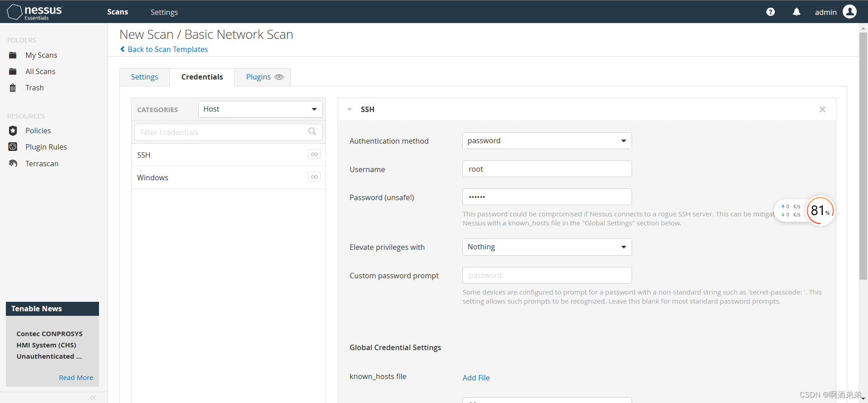
Task: Open All Scans folder
Action: pyautogui.click(x=40, y=71)
